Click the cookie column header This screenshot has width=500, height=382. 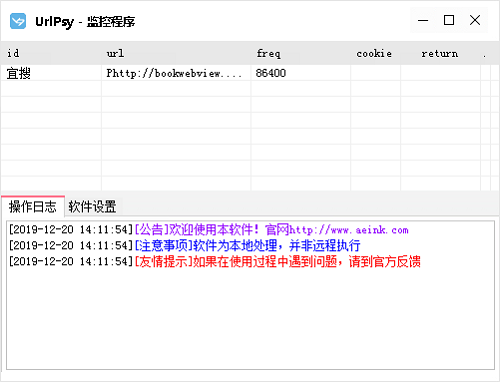click(375, 53)
